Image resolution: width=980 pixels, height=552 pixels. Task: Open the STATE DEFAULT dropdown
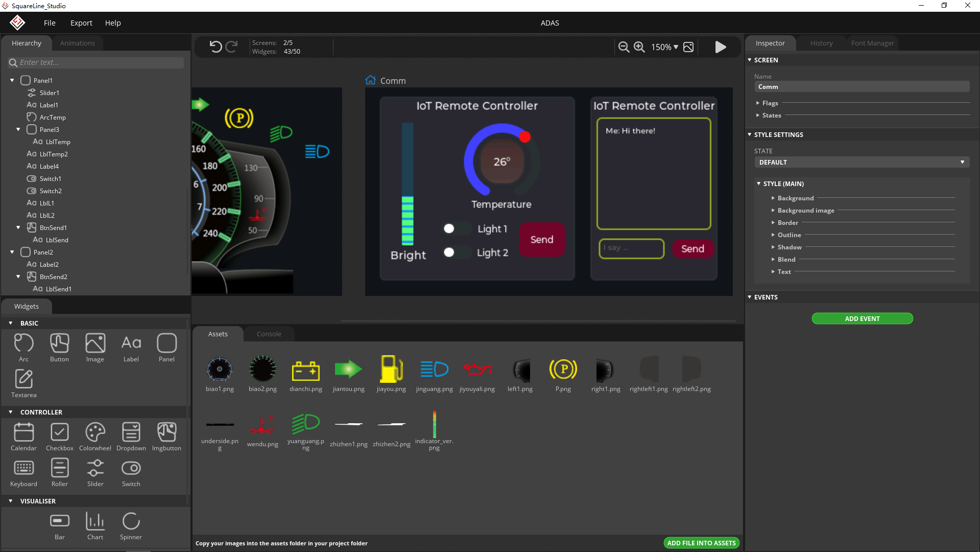pos(862,162)
